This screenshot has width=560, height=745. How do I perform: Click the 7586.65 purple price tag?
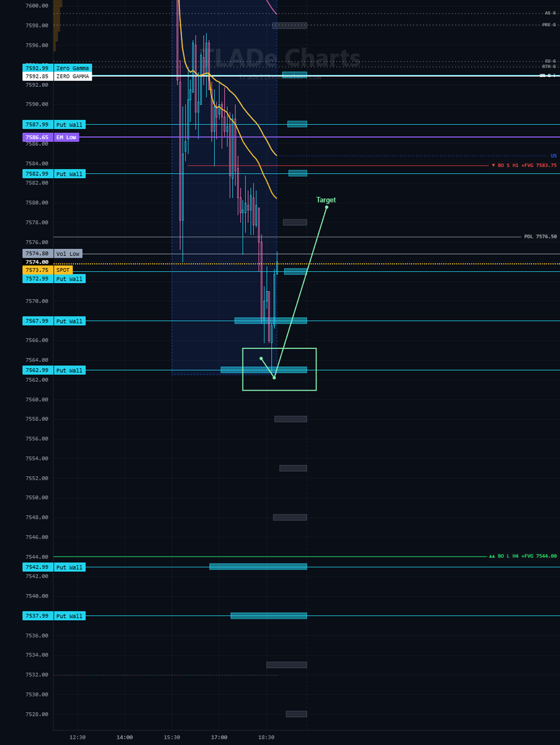38,137
